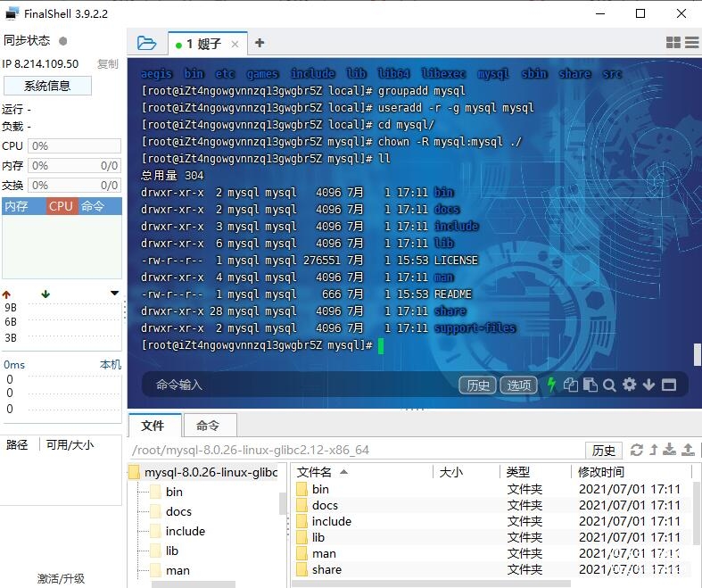702x588 pixels.
Task: Select bin folder in directory tree
Action: (x=167, y=492)
